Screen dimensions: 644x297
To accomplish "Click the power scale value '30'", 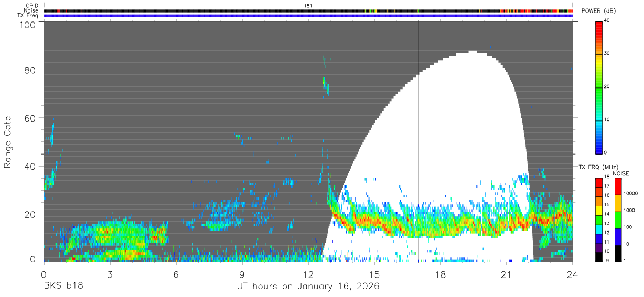I will 608,54.
